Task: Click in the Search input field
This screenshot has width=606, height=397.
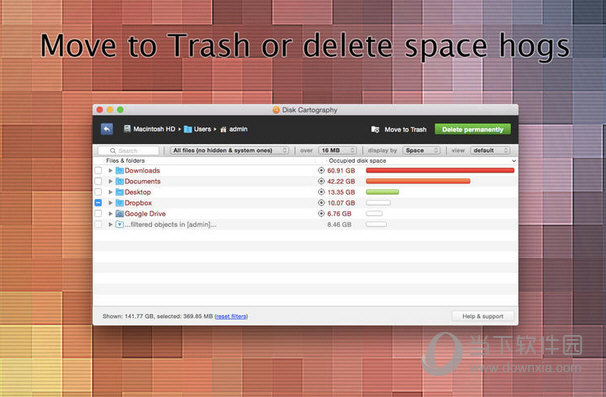Action: point(128,150)
